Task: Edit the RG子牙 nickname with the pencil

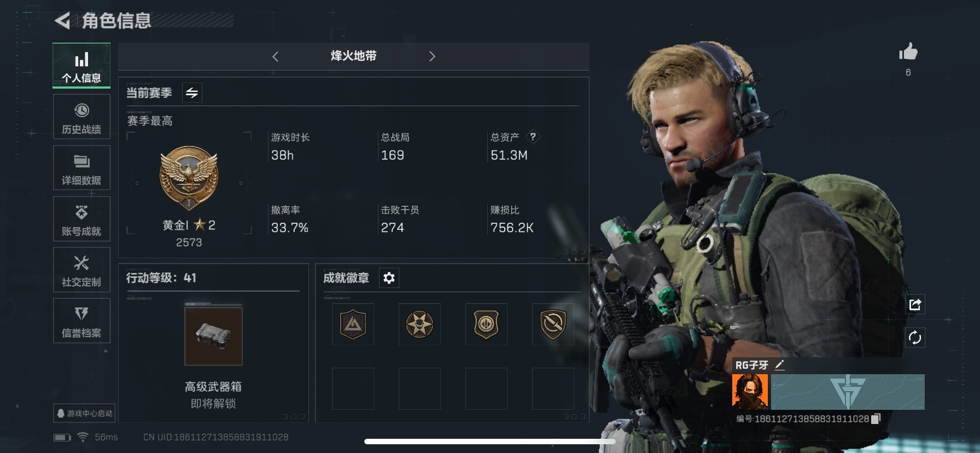Action: 780,365
